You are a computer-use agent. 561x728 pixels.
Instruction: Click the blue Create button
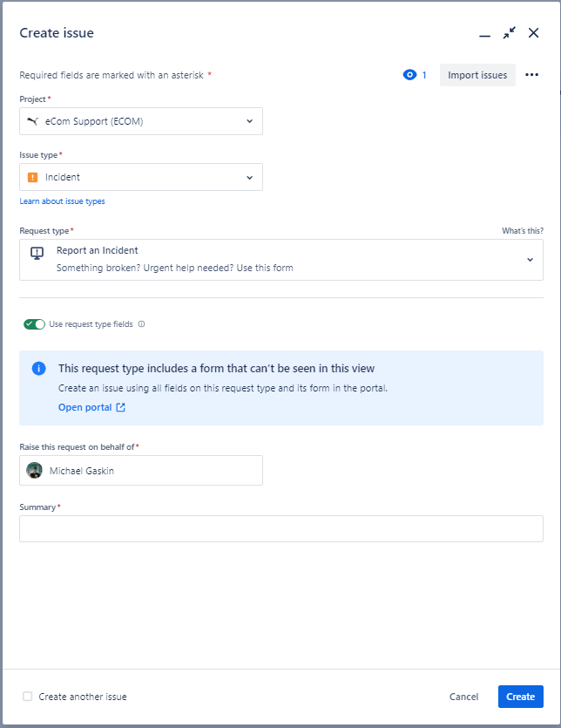click(521, 697)
